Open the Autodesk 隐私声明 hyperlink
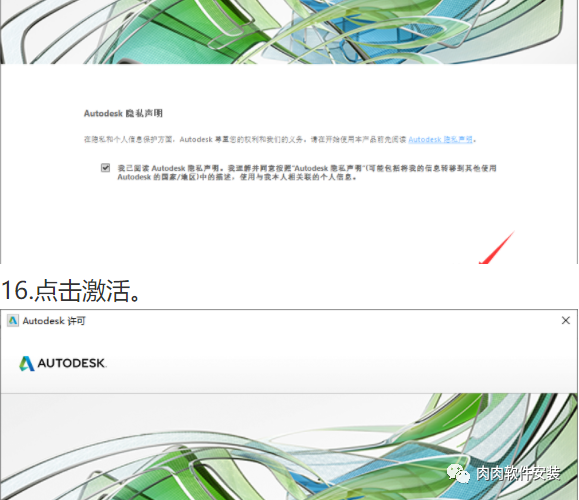579x500 pixels. (x=441, y=140)
